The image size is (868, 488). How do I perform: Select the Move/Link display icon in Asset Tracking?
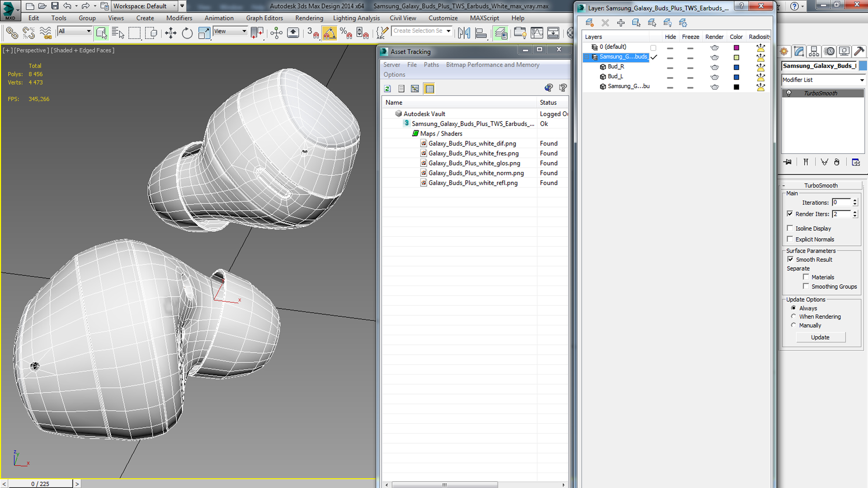(415, 88)
